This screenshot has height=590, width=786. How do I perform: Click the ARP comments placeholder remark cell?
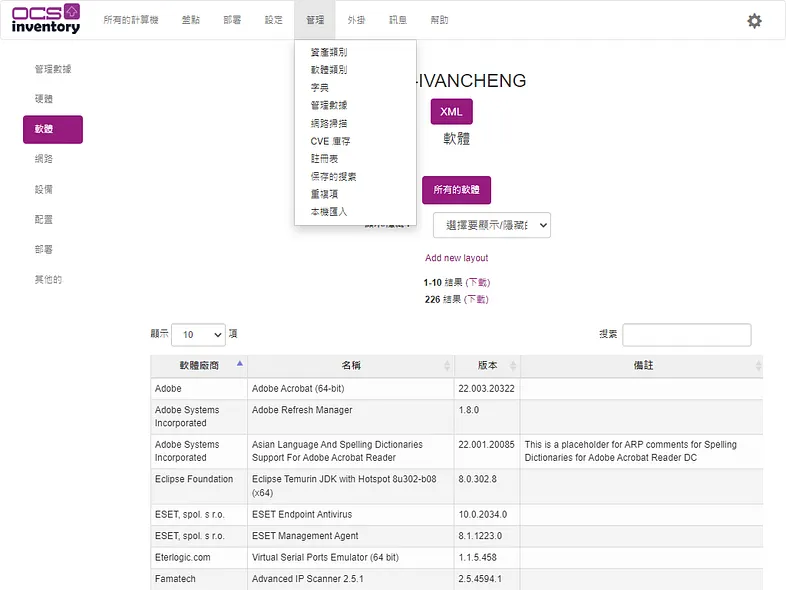pyautogui.click(x=642, y=451)
